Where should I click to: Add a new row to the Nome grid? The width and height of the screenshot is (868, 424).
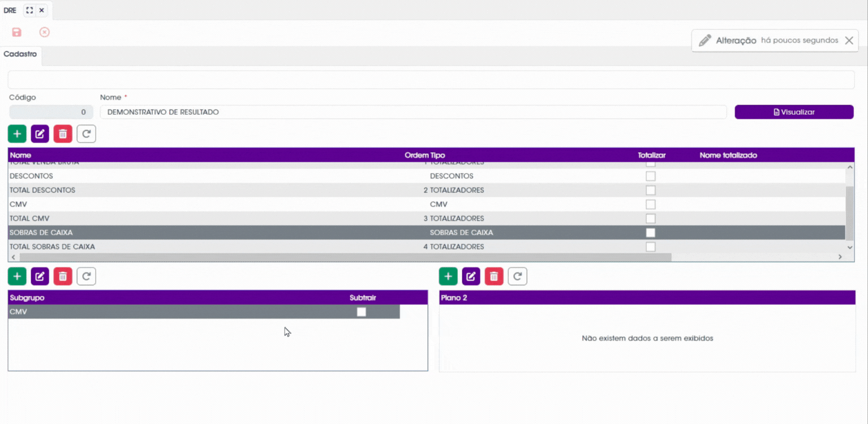tap(17, 134)
